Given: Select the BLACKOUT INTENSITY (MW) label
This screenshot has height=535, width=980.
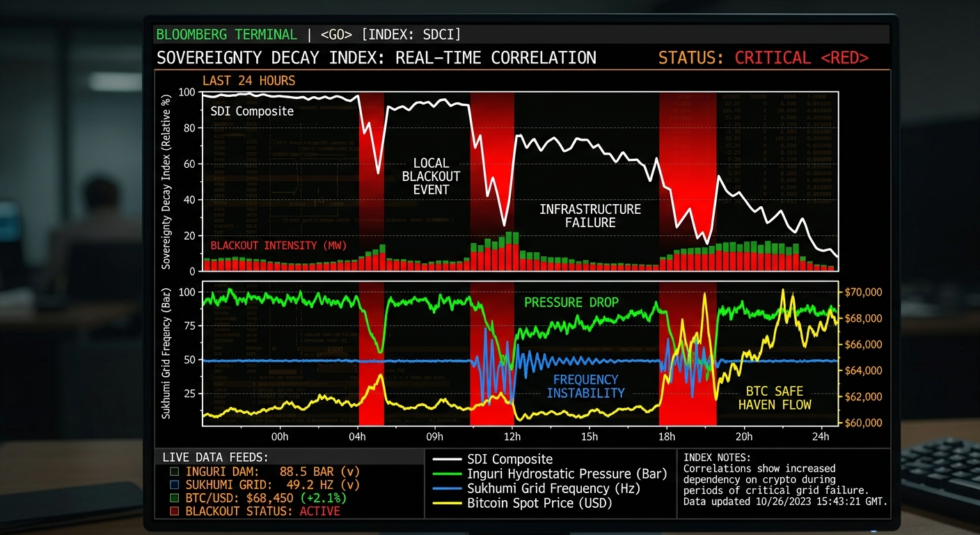Looking at the screenshot, I should point(278,245).
